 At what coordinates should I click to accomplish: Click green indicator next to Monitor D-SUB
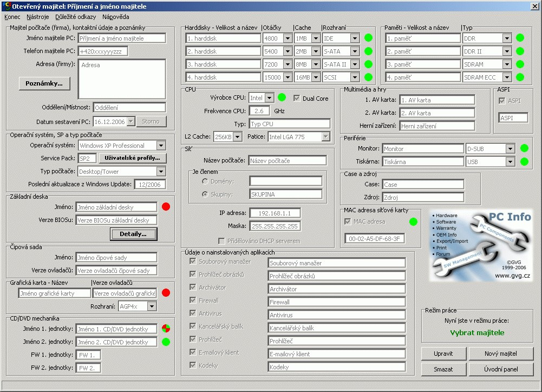pos(524,148)
